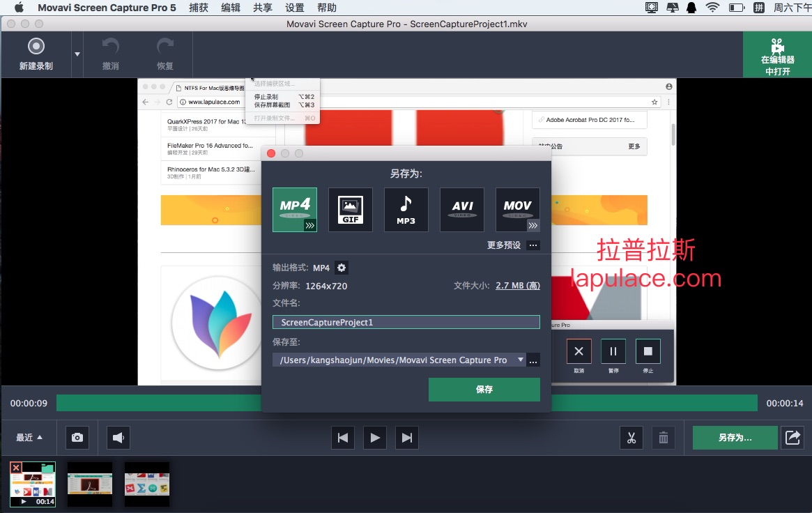Take a snapshot with camera icon

point(77,438)
